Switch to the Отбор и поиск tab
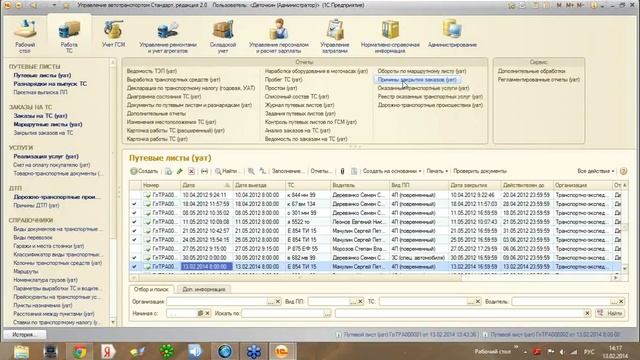This screenshot has width=640, height=360. (151, 289)
